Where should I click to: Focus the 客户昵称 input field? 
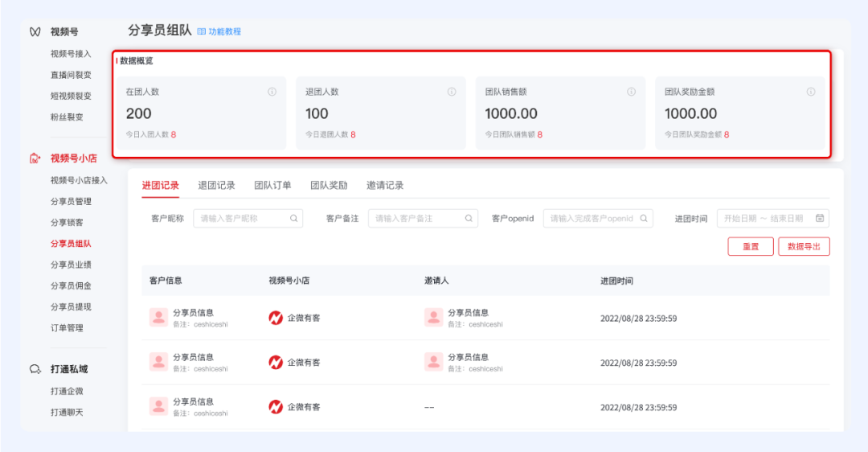click(241, 218)
